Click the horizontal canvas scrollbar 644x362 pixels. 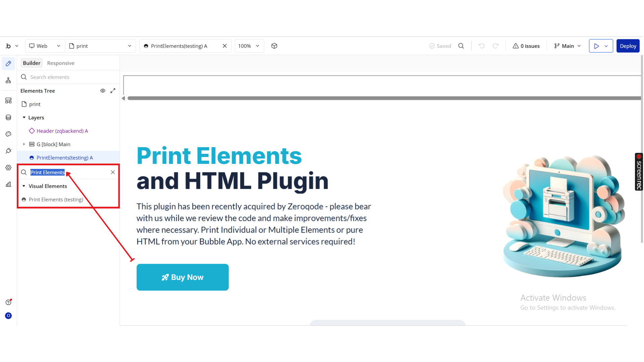(x=382, y=98)
